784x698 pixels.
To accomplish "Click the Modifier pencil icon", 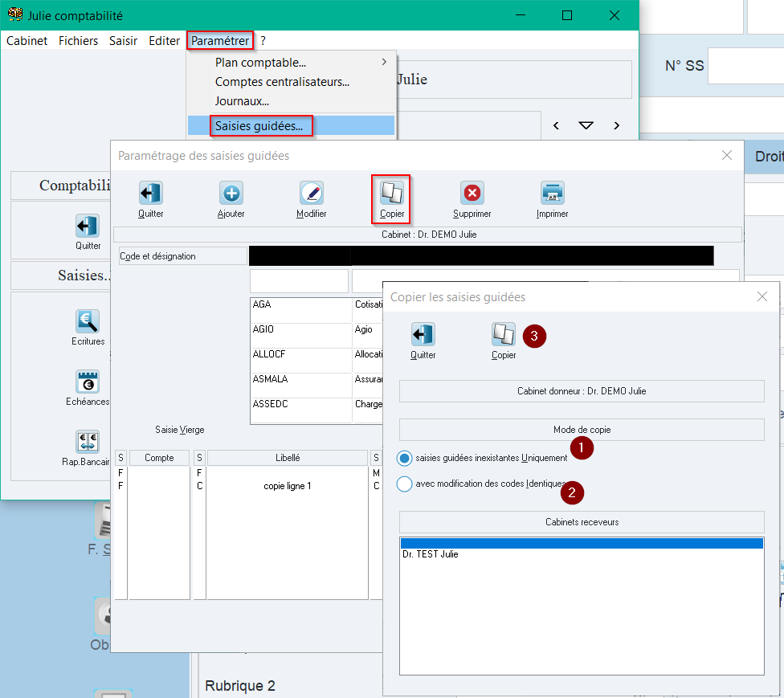I will (312, 193).
